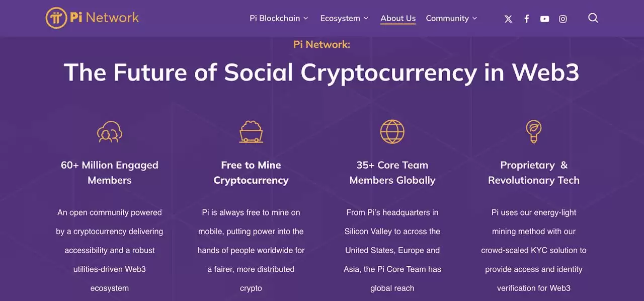Click the search magnifier icon
644x301 pixels.
click(593, 18)
